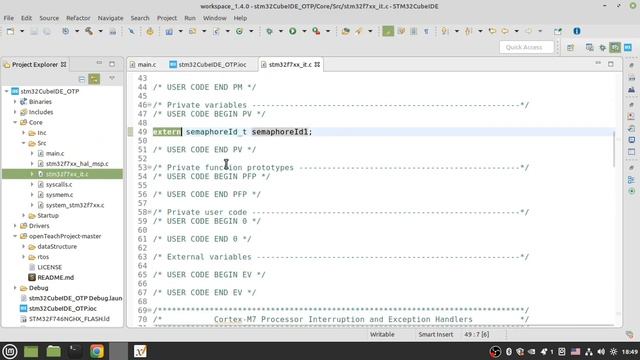Switch to the Debug perspective gear icon
640x360 pixels.
pyautogui.click(x=602, y=48)
